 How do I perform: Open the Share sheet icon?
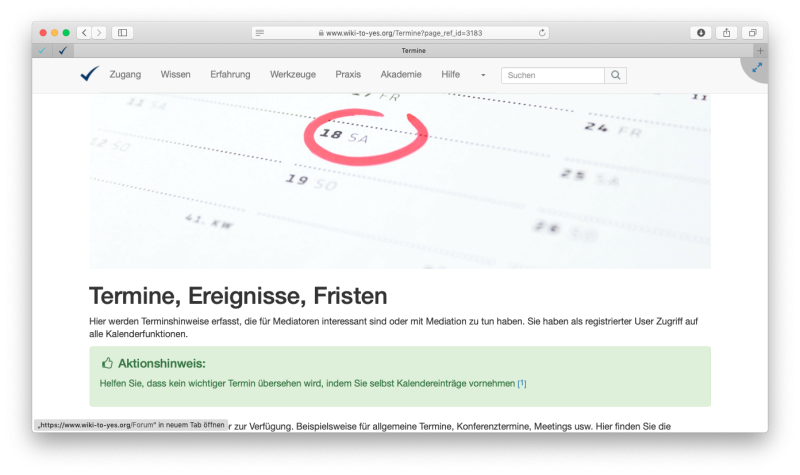727,33
